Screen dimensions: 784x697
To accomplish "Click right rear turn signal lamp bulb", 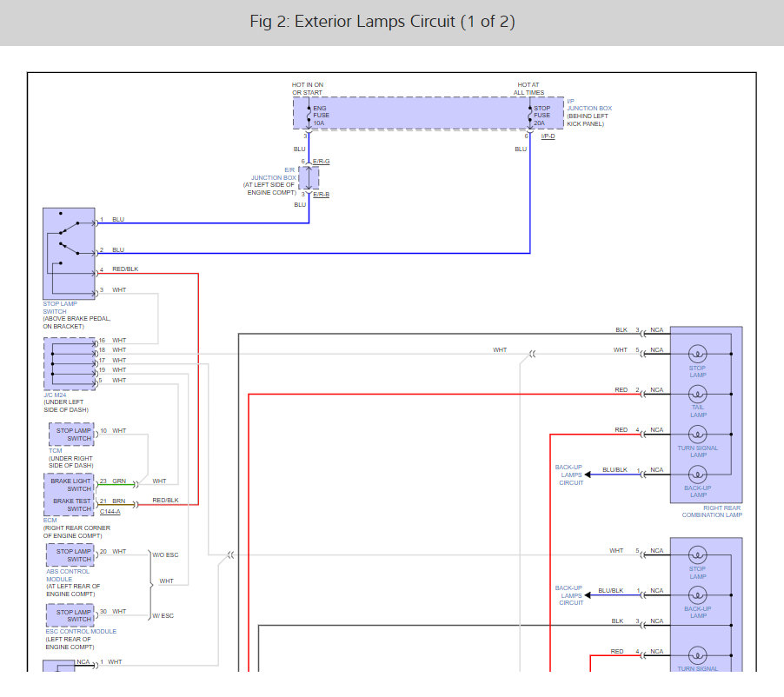I will [697, 434].
